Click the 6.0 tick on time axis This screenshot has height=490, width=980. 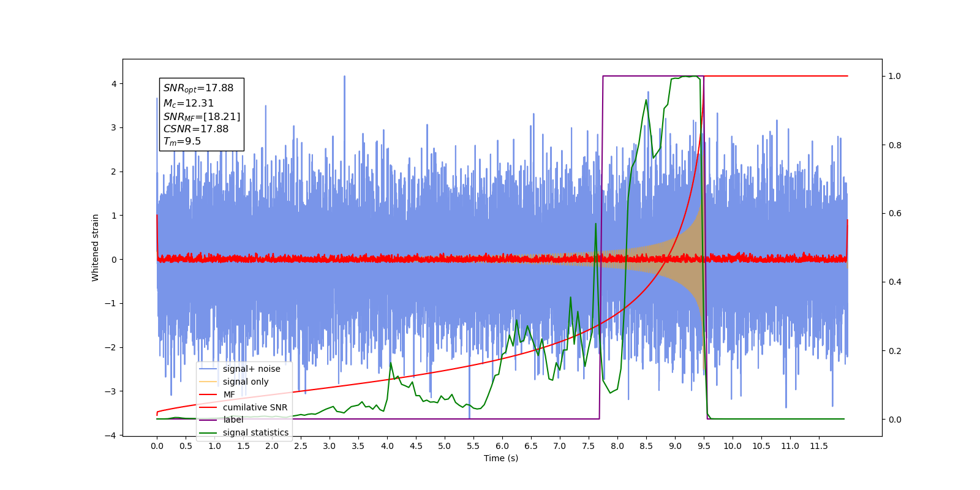(502, 446)
